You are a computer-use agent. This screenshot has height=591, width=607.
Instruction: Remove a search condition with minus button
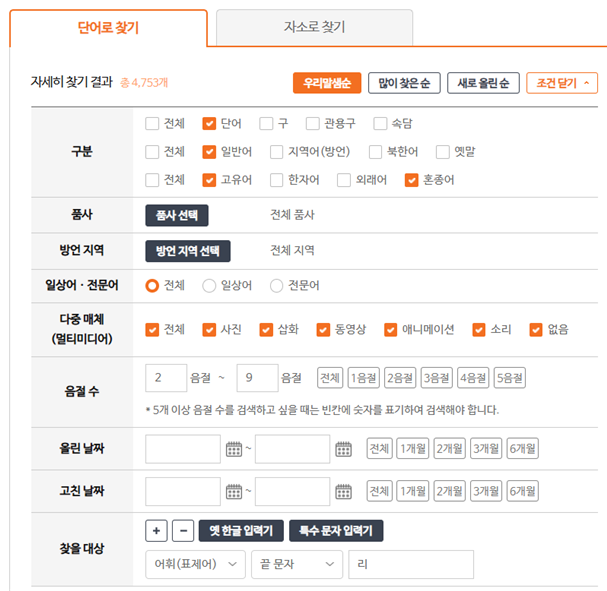coord(183,531)
